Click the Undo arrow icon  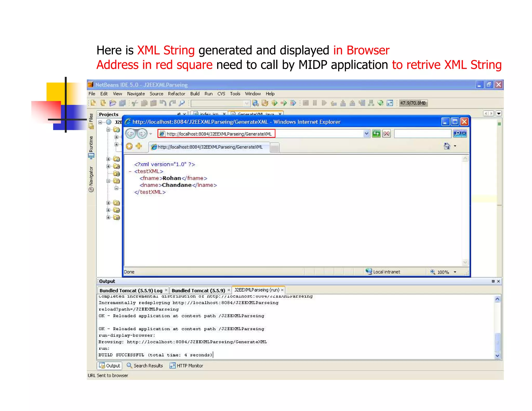coord(163,103)
